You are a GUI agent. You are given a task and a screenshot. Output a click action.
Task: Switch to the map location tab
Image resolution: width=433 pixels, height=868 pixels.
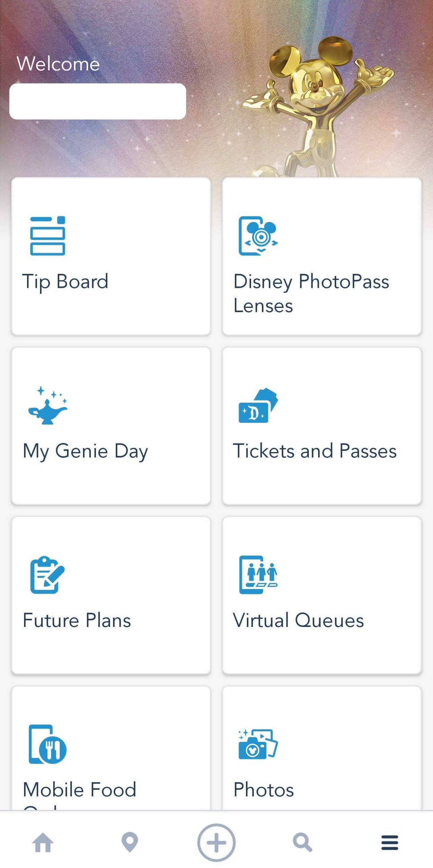130,843
